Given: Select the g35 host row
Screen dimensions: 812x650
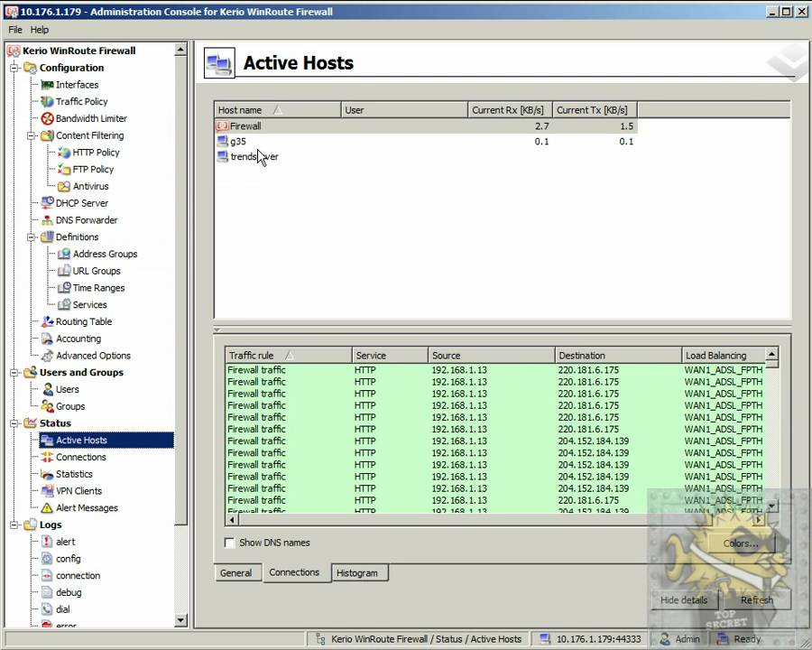Looking at the screenshot, I should point(425,142).
